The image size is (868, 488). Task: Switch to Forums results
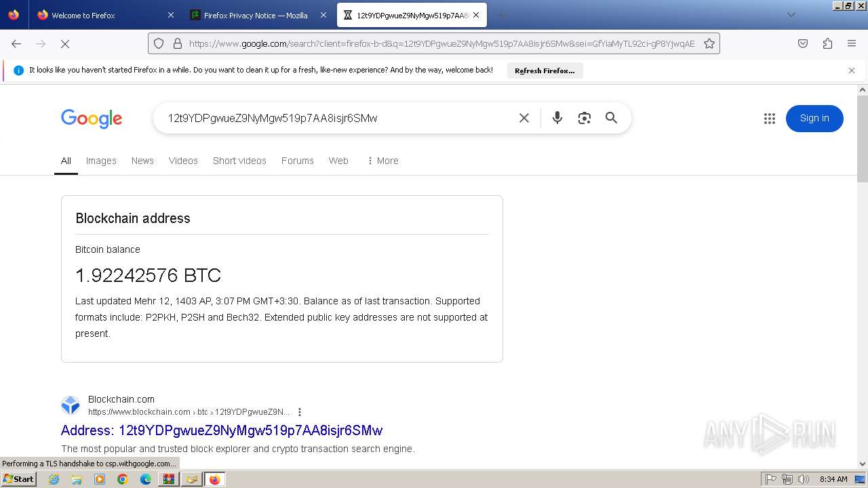pyautogui.click(x=298, y=161)
